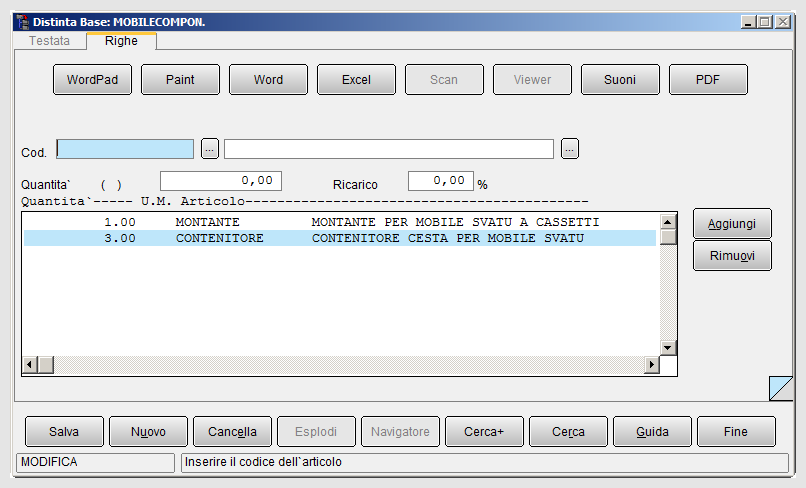
Task: Save with the Salva button
Action: [64, 431]
